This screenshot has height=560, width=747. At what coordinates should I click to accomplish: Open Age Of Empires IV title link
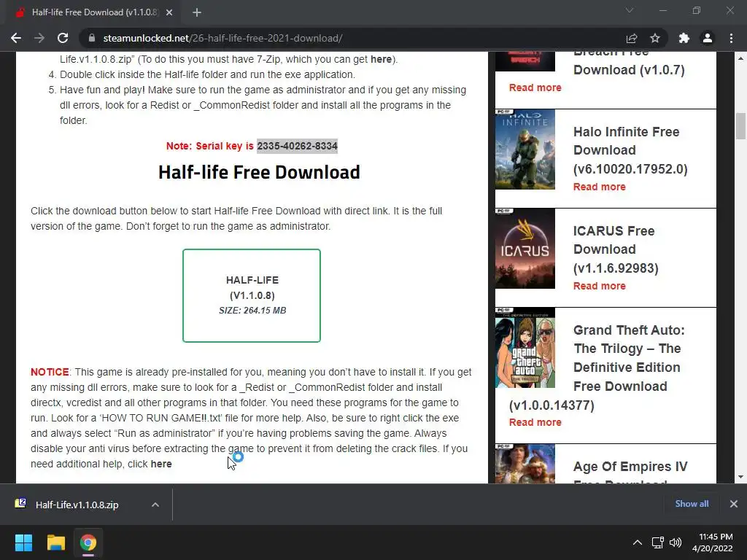click(630, 466)
